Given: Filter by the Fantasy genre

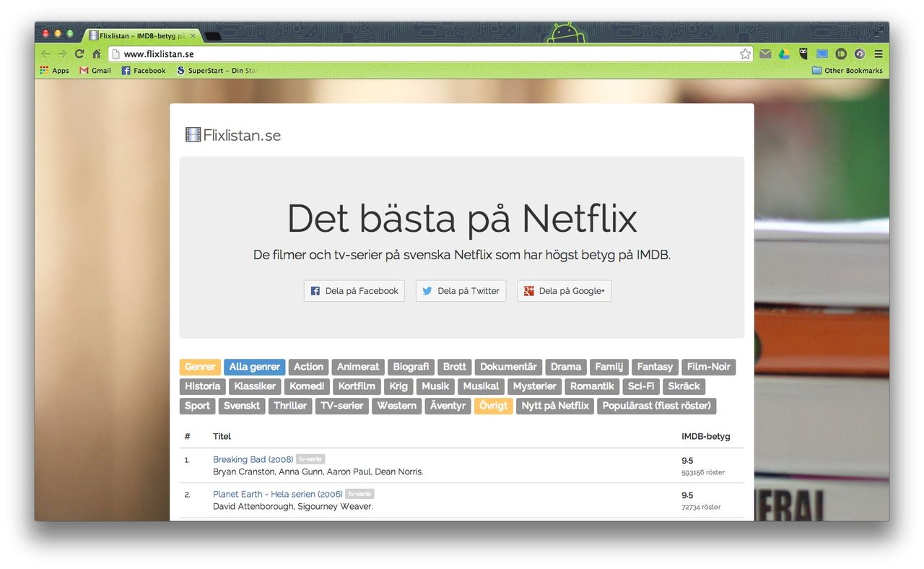Looking at the screenshot, I should click(x=655, y=367).
